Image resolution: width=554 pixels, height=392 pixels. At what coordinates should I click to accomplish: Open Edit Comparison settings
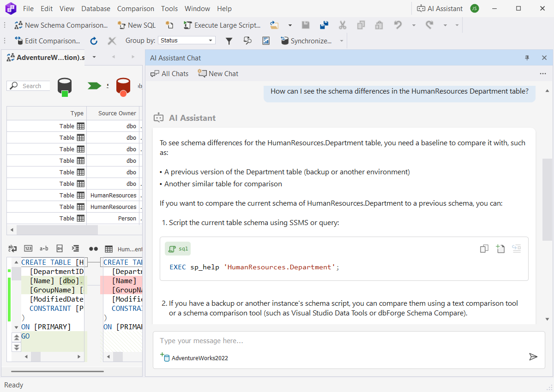click(x=47, y=41)
